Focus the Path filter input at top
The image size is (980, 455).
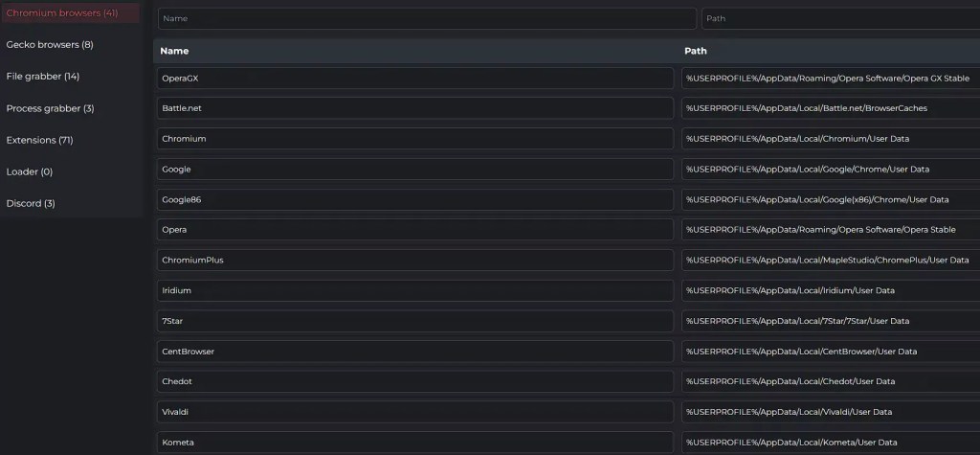[x=840, y=18]
